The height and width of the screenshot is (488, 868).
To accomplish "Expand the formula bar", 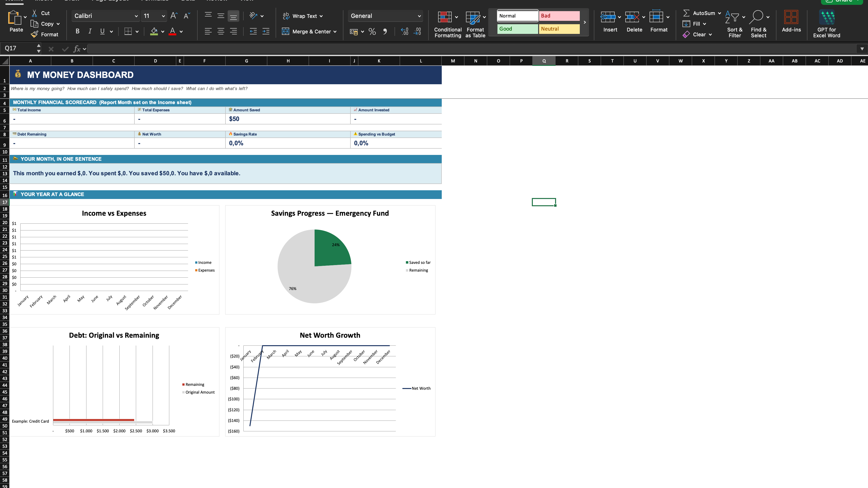I will coord(862,49).
